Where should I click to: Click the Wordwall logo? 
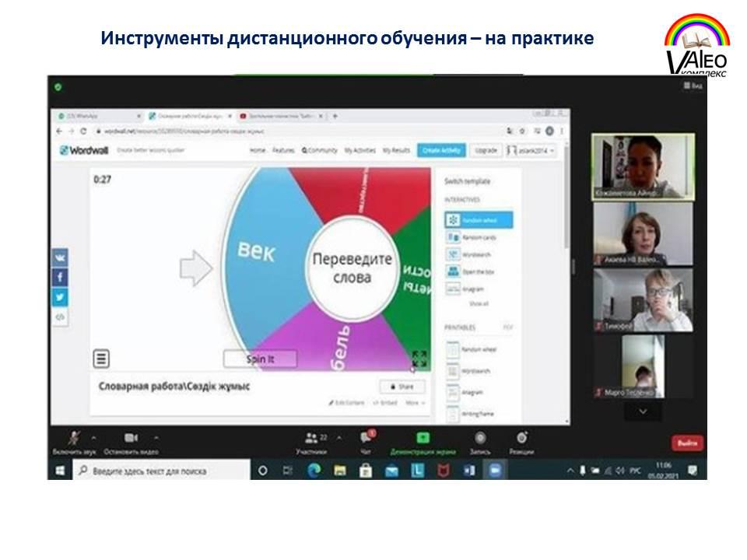click(x=84, y=150)
